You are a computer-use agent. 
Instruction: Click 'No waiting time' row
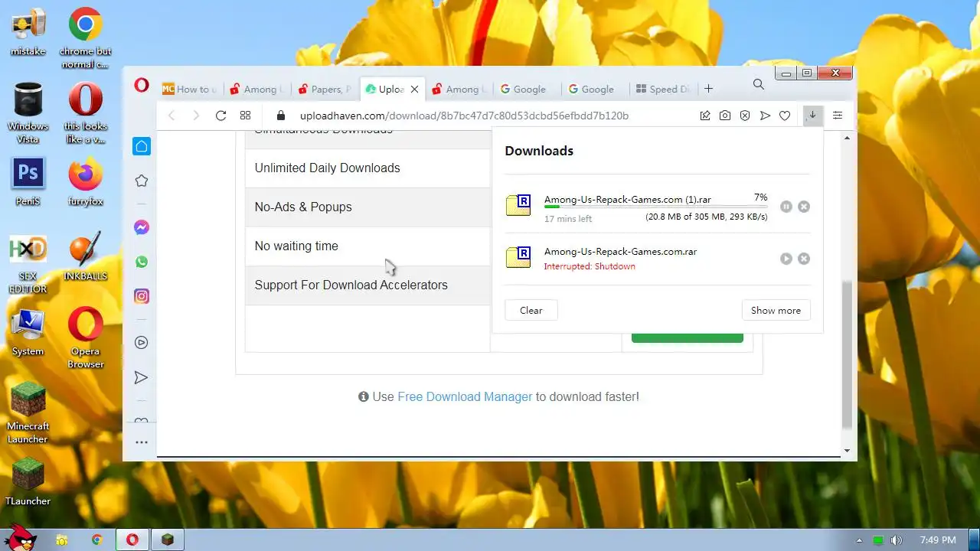[367, 246]
